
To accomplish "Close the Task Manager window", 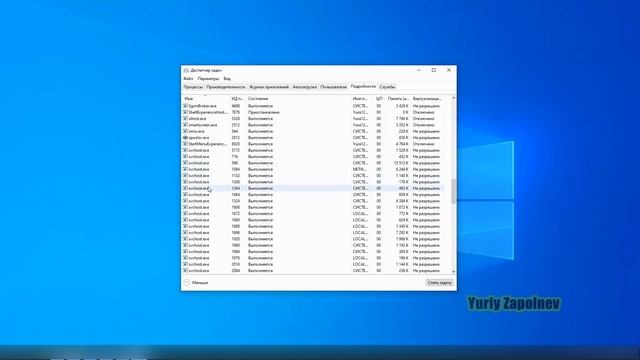I will 449,70.
